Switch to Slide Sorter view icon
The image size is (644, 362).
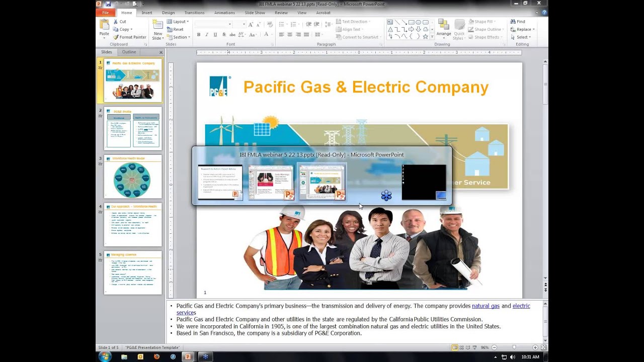462,347
